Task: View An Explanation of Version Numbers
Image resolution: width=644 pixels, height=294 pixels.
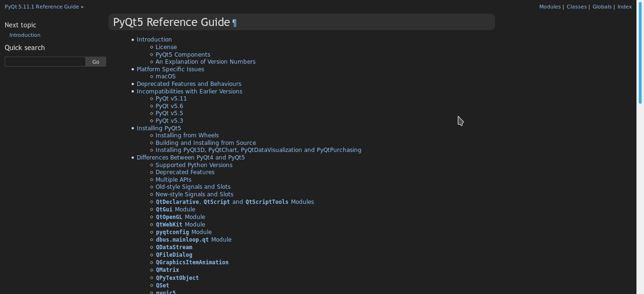Action: 206,61
